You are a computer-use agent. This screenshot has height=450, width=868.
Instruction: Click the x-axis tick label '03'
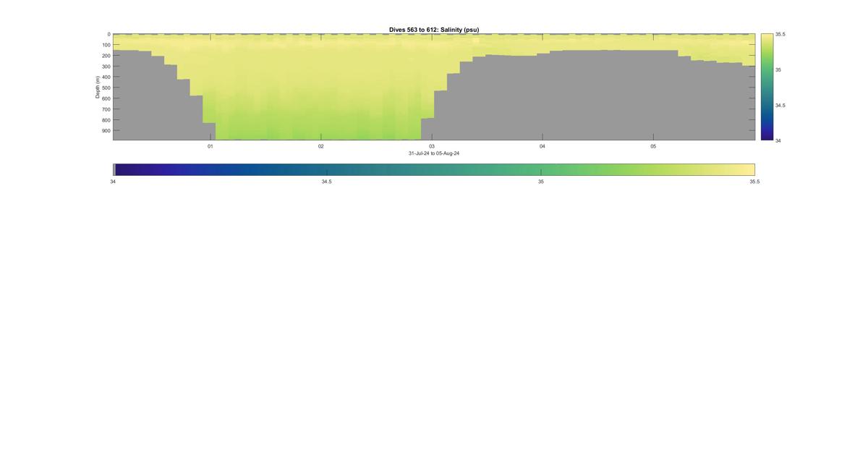pyautogui.click(x=432, y=146)
